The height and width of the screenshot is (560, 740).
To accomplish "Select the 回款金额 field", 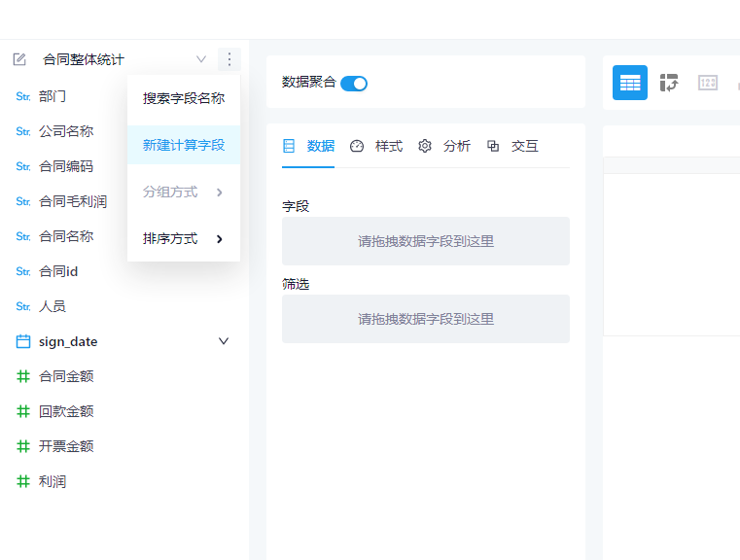I will tap(66, 411).
